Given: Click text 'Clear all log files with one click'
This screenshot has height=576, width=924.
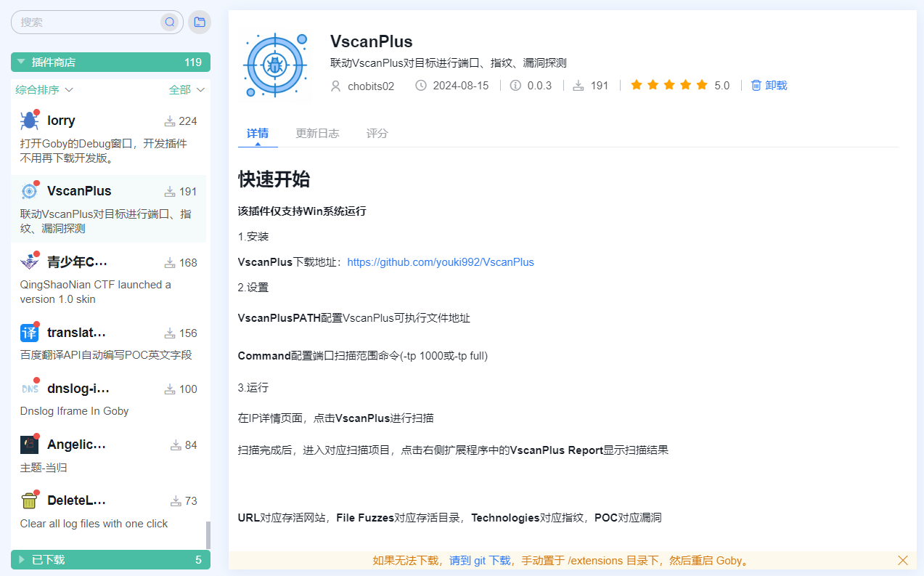Looking at the screenshot, I should pyautogui.click(x=94, y=524).
